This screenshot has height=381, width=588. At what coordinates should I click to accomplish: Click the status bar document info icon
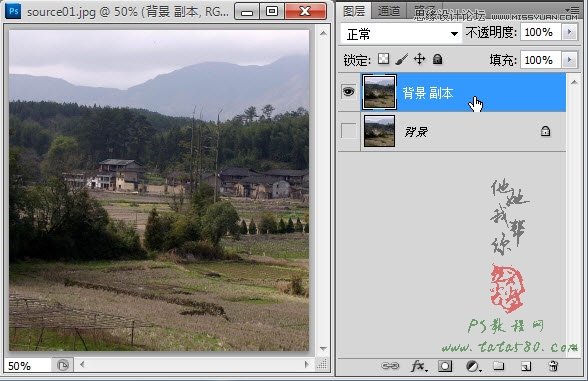(63, 365)
